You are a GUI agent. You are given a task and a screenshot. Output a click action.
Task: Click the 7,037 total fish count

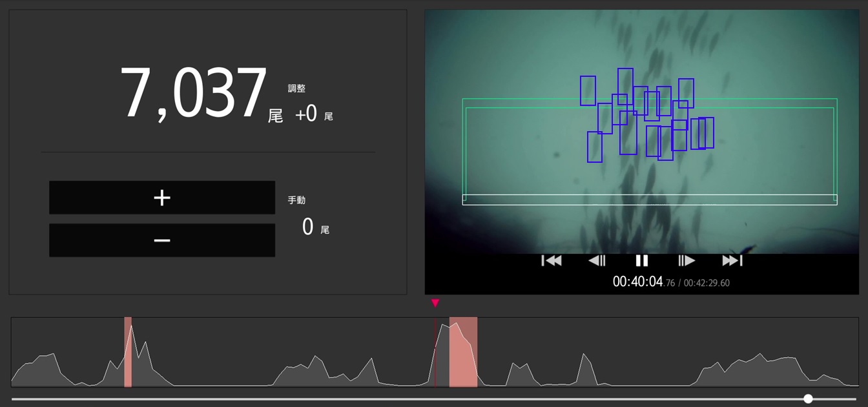pyautogui.click(x=193, y=94)
